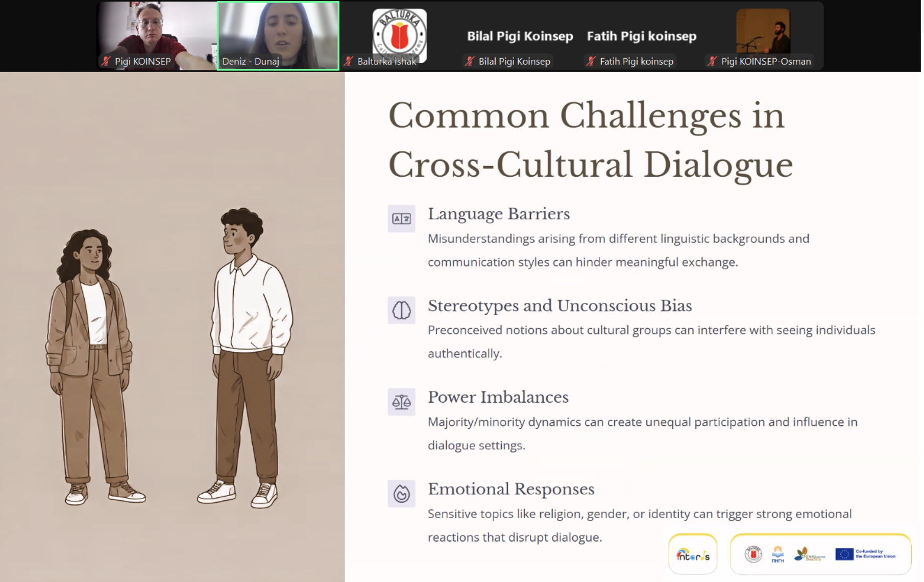Click the colorful Interfaces logo badge
Screen dimensions: 924x582
tap(693, 554)
